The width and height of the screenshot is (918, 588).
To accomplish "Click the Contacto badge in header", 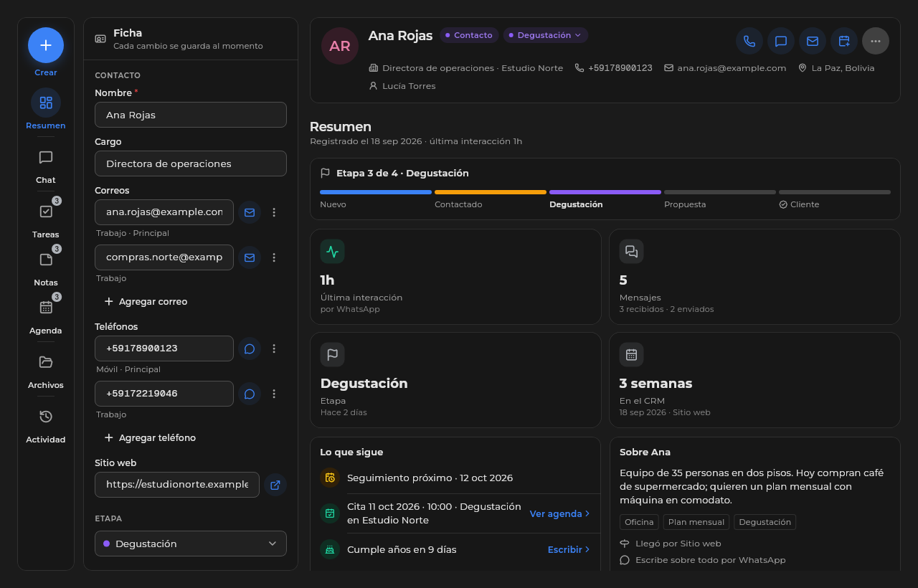I will coord(469,35).
